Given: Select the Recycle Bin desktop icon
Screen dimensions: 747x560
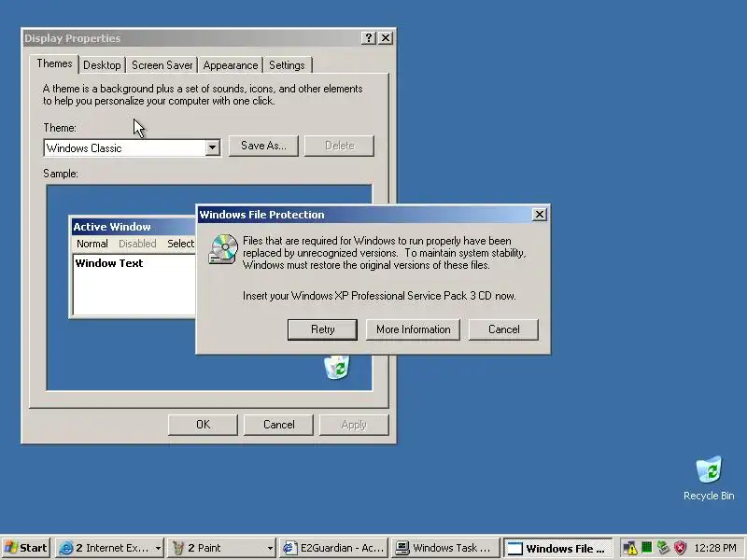Looking at the screenshot, I should [709, 479].
